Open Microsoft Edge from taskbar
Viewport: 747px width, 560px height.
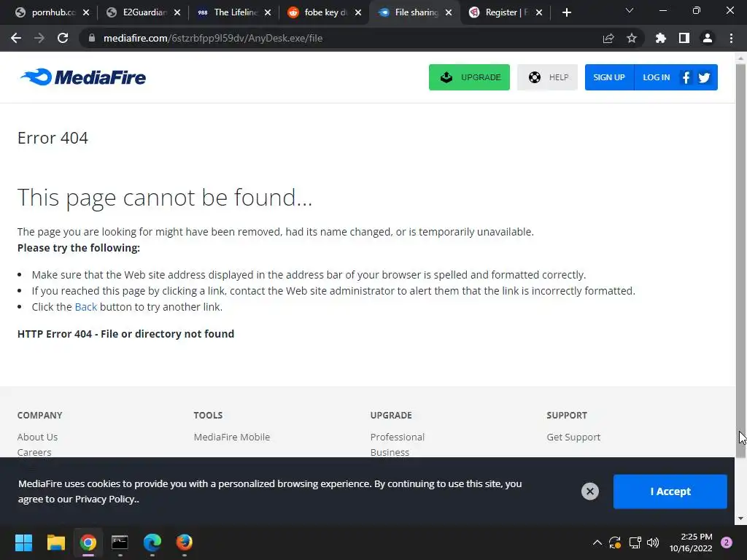pyautogui.click(x=152, y=542)
